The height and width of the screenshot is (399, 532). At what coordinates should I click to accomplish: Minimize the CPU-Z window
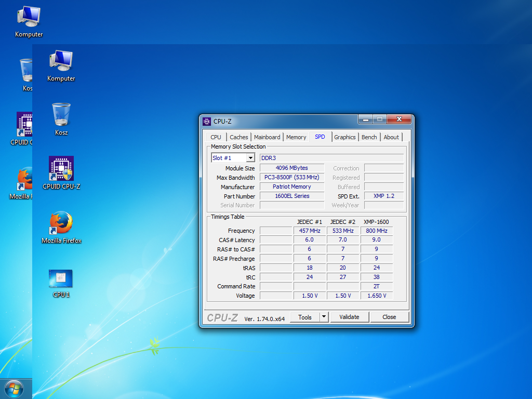point(365,119)
